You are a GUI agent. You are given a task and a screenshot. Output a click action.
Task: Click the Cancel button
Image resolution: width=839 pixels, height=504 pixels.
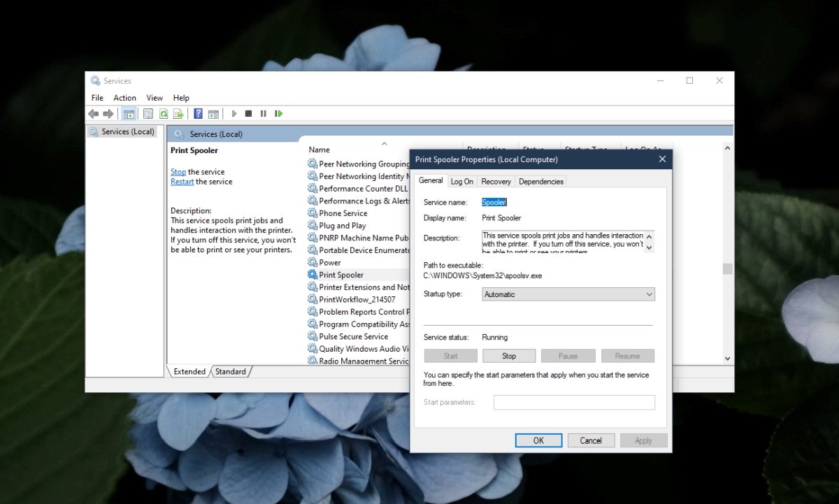(x=591, y=440)
